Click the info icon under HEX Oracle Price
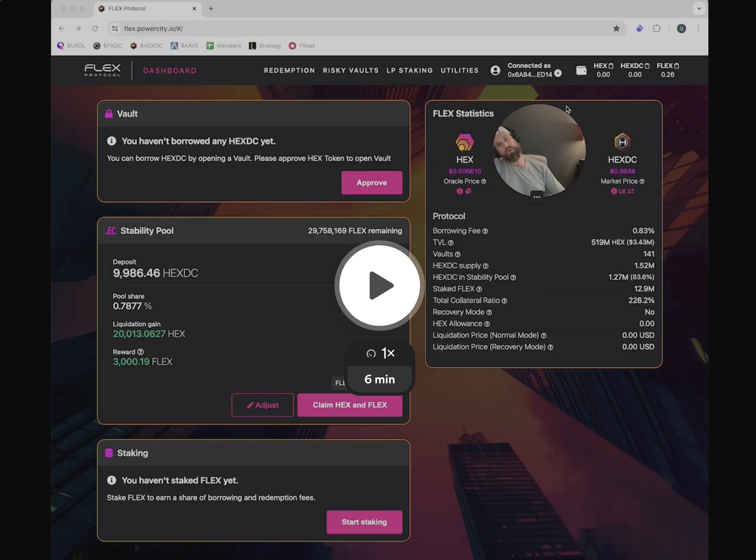756x560 pixels. coord(460,191)
